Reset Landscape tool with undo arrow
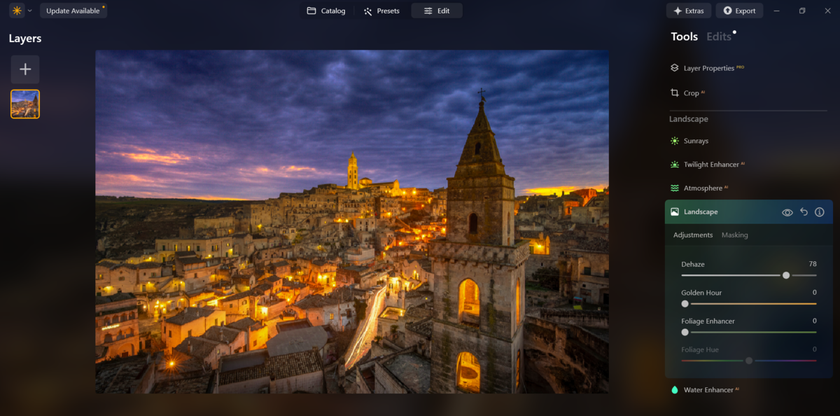The height and width of the screenshot is (416, 840). 804,212
